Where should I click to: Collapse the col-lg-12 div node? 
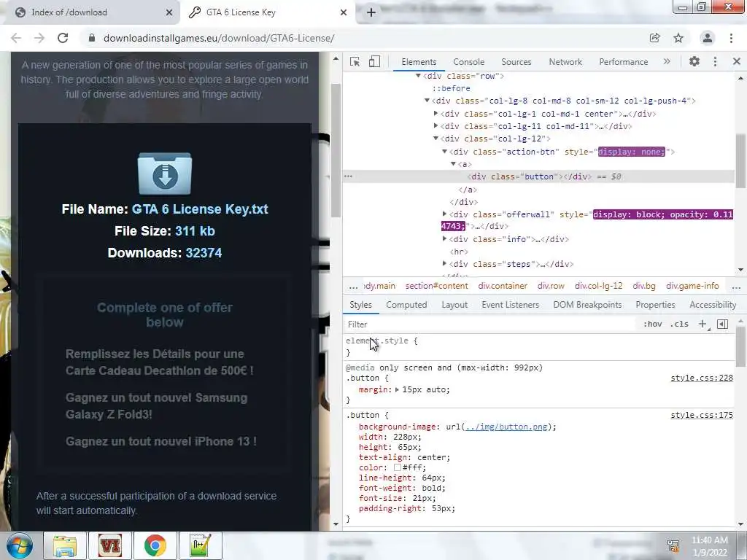(436, 139)
